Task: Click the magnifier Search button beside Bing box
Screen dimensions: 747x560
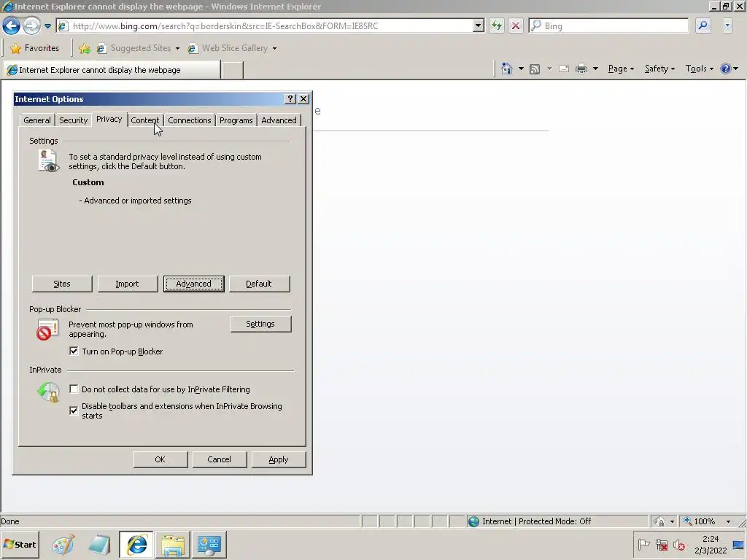Action: (703, 26)
